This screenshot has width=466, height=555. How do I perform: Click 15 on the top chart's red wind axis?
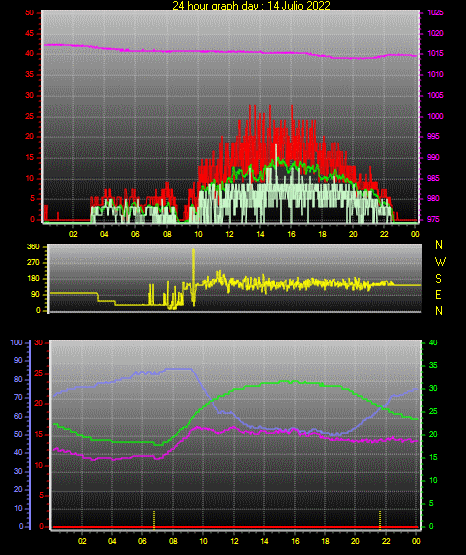(30, 157)
